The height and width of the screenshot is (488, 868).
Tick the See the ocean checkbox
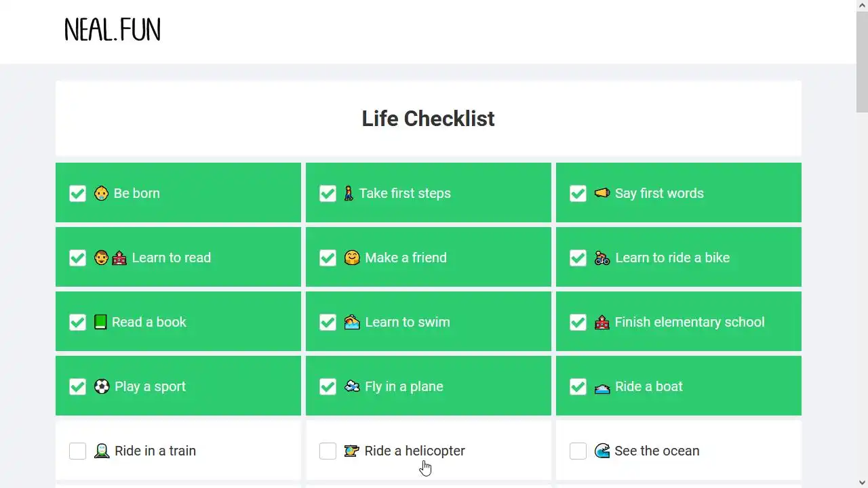(578, 451)
